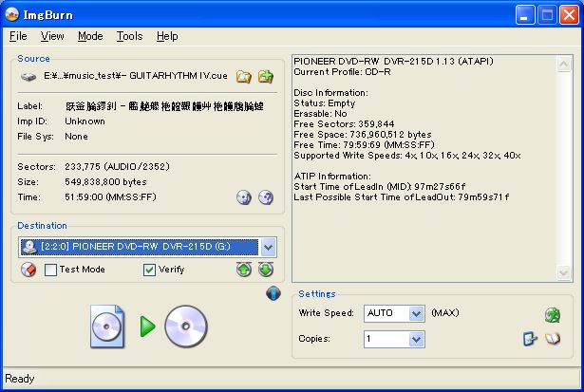Click the image information question-mark icon

pos(266,197)
